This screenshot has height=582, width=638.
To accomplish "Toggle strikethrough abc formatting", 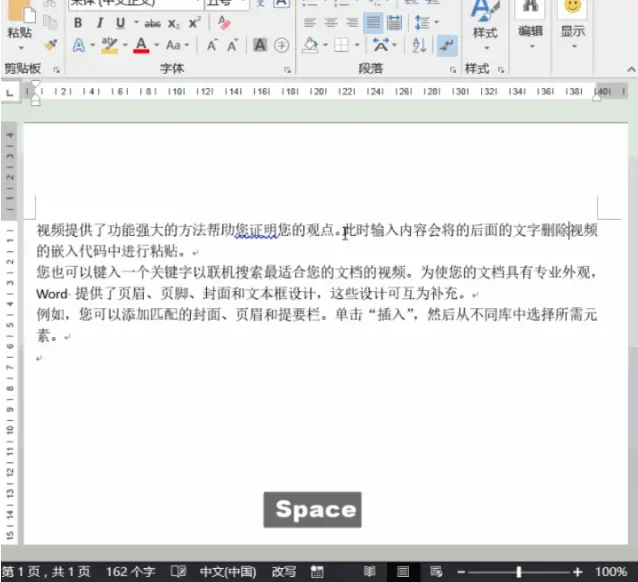I will click(153, 24).
